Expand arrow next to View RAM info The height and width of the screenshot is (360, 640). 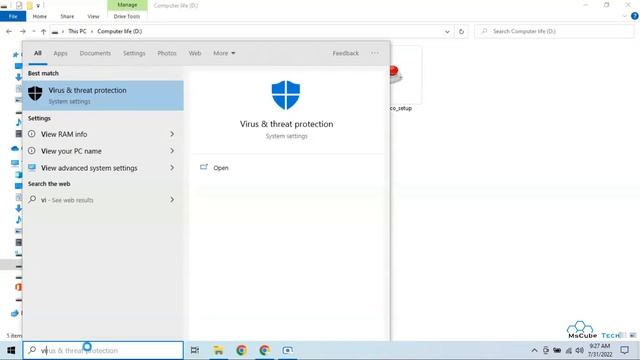click(172, 134)
